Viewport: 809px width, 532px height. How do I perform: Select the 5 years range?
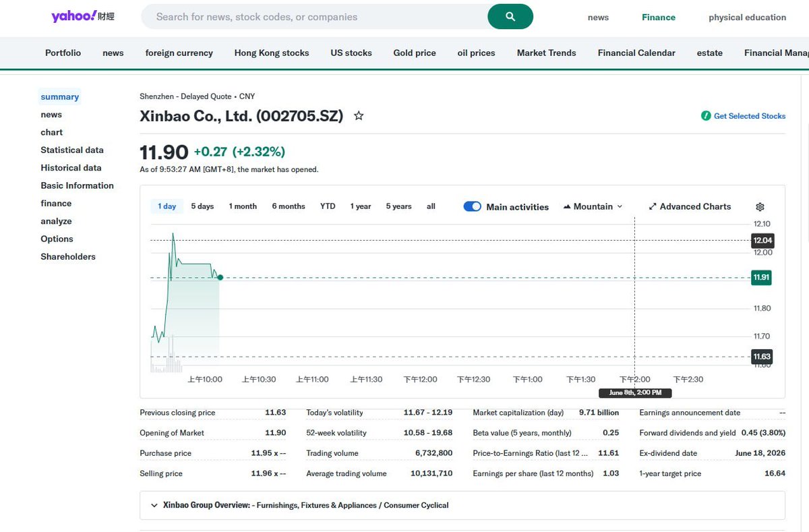pyautogui.click(x=398, y=206)
